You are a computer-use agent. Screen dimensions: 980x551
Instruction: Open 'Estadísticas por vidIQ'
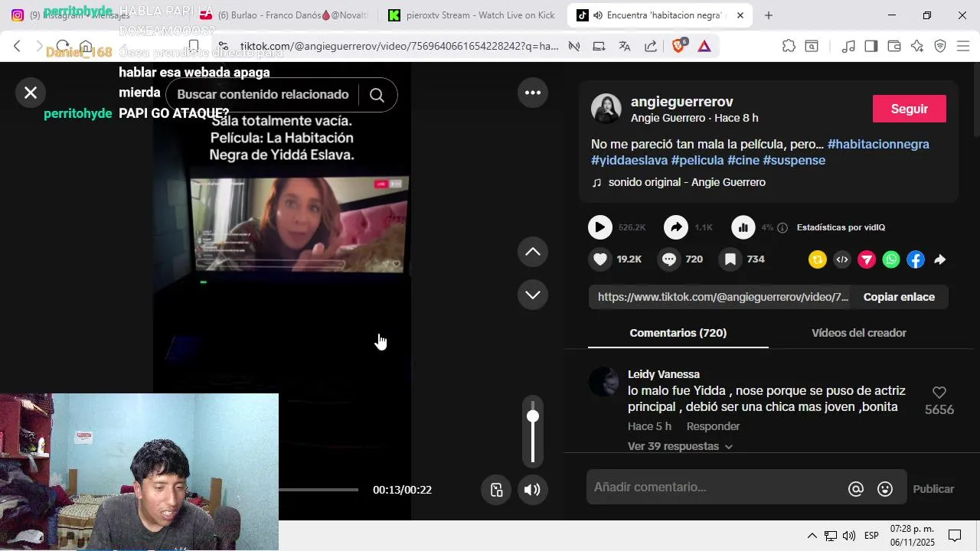(841, 227)
